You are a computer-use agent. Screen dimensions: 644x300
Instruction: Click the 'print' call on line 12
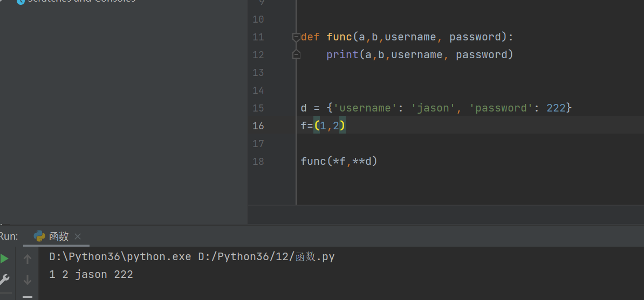pyautogui.click(x=342, y=55)
